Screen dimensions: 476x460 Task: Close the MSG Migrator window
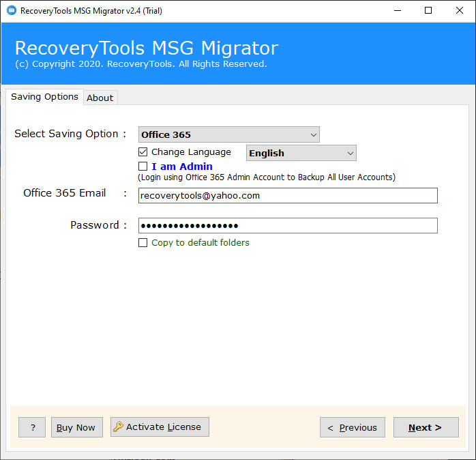coord(460,11)
